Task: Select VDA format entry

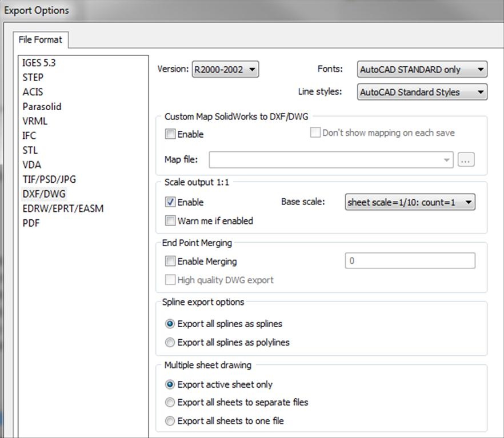Action: 32,164
